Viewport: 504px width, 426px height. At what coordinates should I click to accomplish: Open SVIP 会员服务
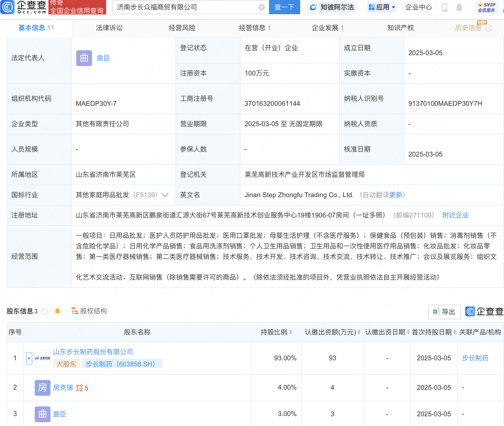point(486,7)
